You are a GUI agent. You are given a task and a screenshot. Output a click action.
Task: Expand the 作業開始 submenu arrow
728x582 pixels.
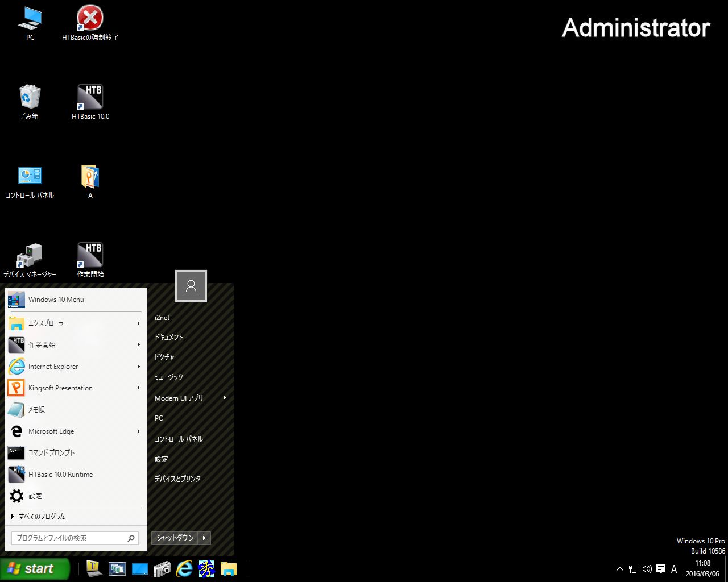(138, 345)
